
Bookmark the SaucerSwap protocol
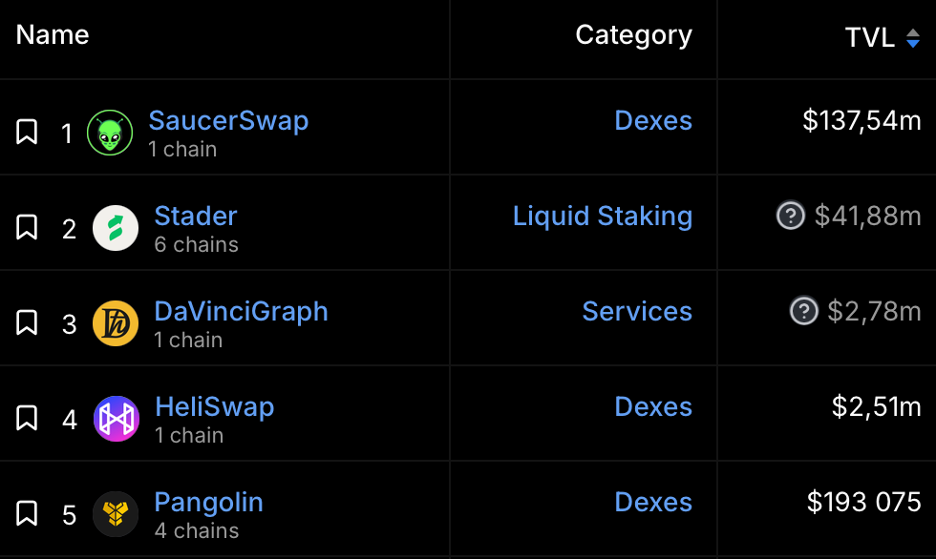tap(27, 132)
